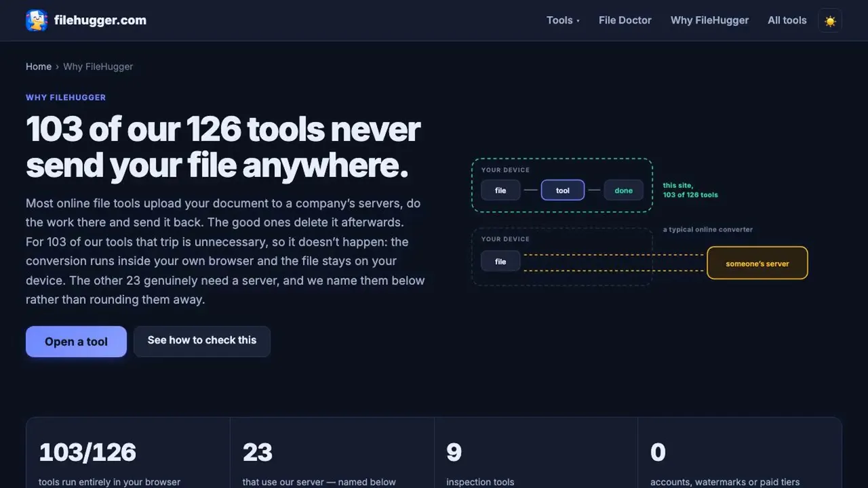This screenshot has width=868, height=488.
Task: Click the Why FileHugger breadcrumb text
Action: coord(98,66)
